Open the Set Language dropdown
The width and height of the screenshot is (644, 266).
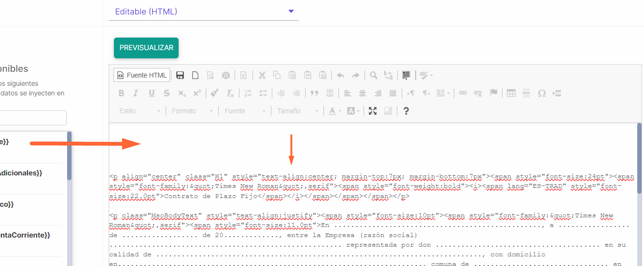pyautogui.click(x=443, y=93)
